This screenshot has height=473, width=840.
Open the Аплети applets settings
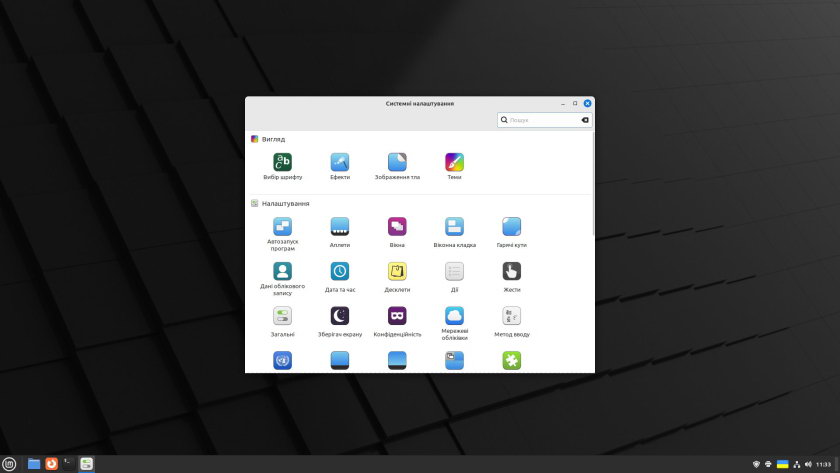340,232
